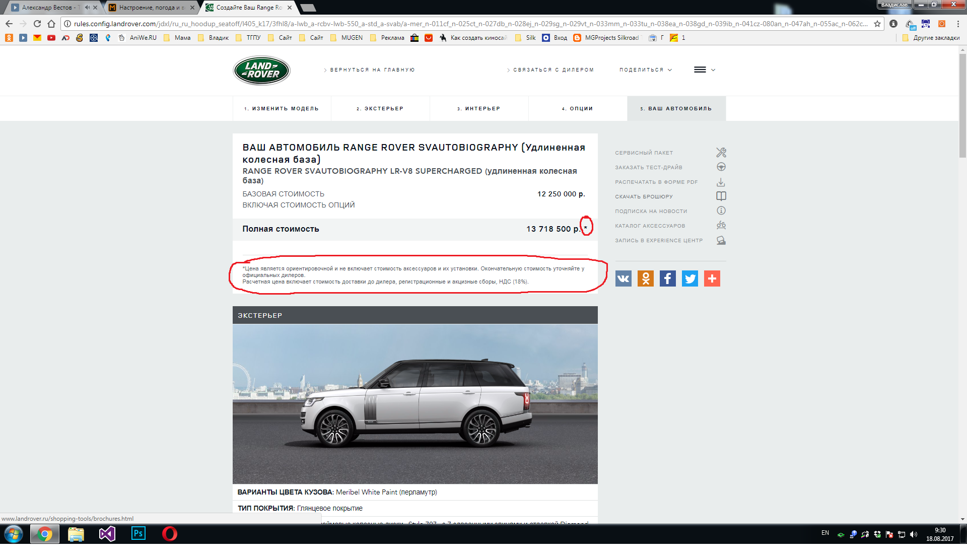This screenshot has height=560, width=967.
Task: Click КАТАЛОГ АКСЕССУАРОВ link
Action: tap(650, 226)
